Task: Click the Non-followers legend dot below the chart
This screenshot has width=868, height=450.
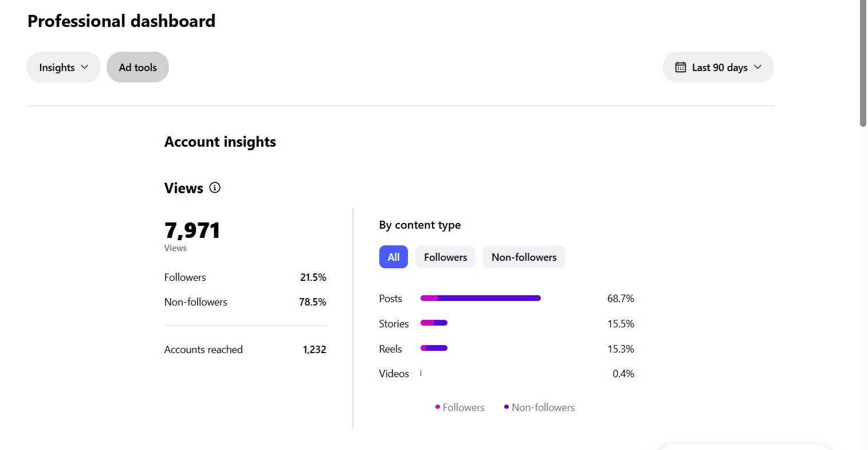Action: [x=506, y=406]
